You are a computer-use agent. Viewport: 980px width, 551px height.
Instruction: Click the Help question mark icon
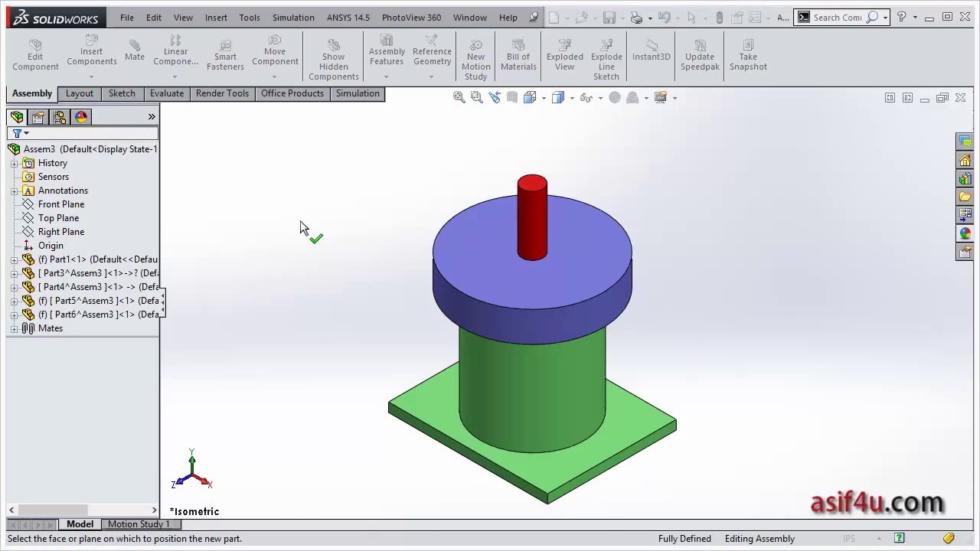pos(901,17)
